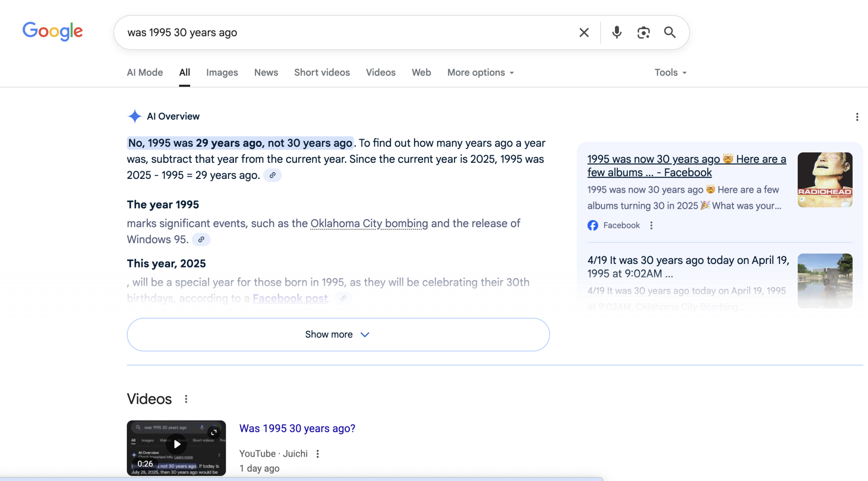Image resolution: width=868 pixels, height=481 pixels.
Task: Click link icon after '29 years ago'
Action: point(273,175)
